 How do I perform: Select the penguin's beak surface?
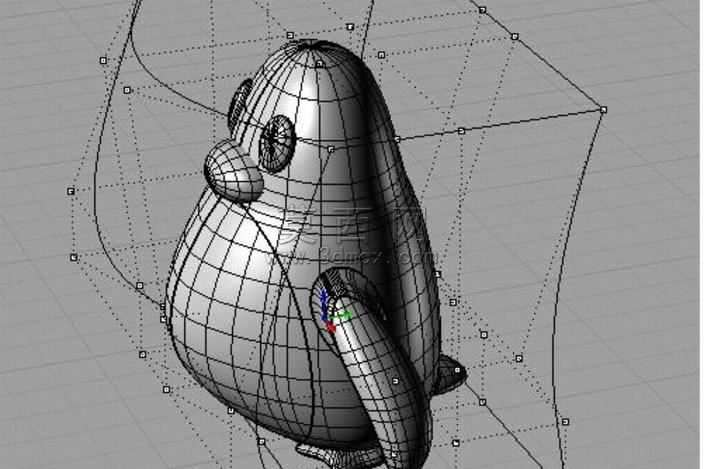[233, 169]
